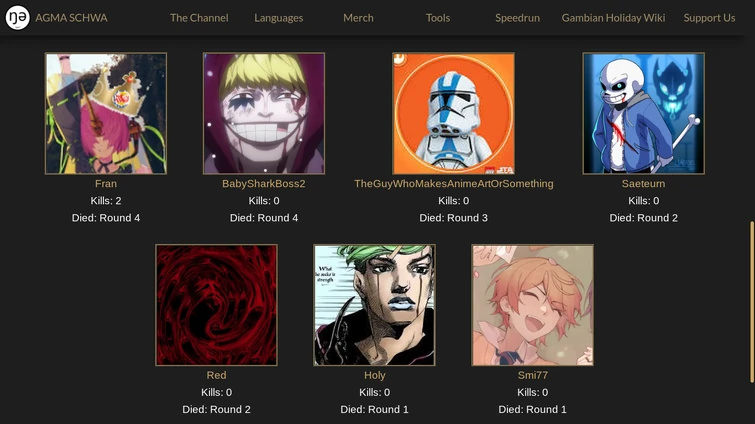The image size is (755, 424).
Task: Open the Speedrun nav item
Action: coord(518,18)
